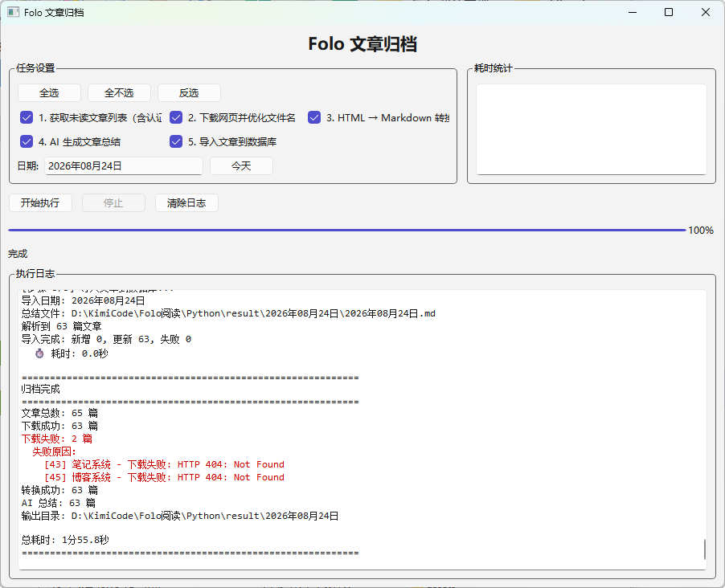Screen dimensions: 725x588
Task: Toggle step 5 导入文章到数据库 checkbox
Action: tap(176, 141)
